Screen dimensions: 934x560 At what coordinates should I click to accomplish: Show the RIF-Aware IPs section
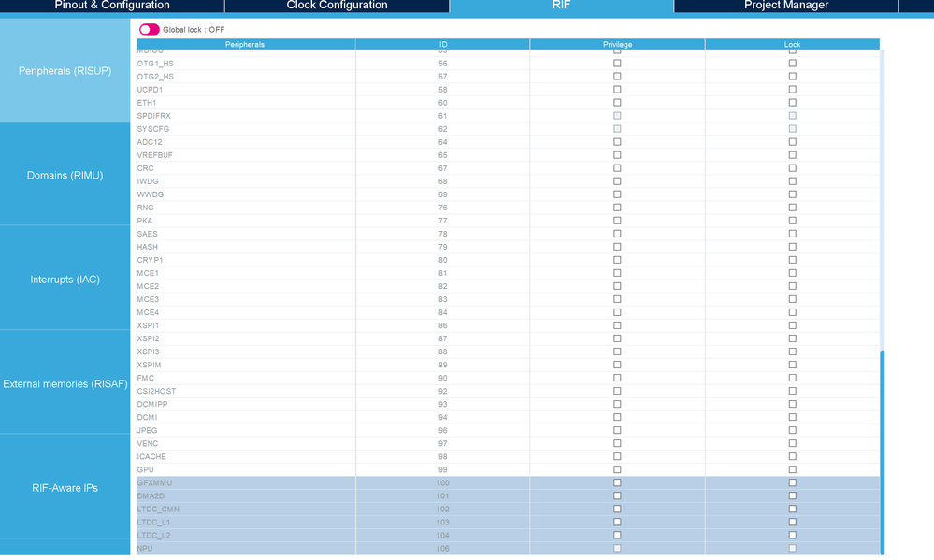coord(65,488)
